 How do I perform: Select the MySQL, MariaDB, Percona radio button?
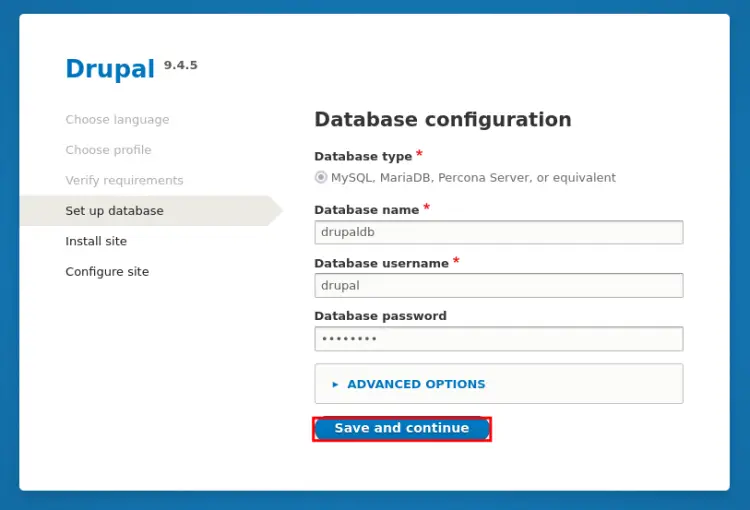pyautogui.click(x=321, y=177)
